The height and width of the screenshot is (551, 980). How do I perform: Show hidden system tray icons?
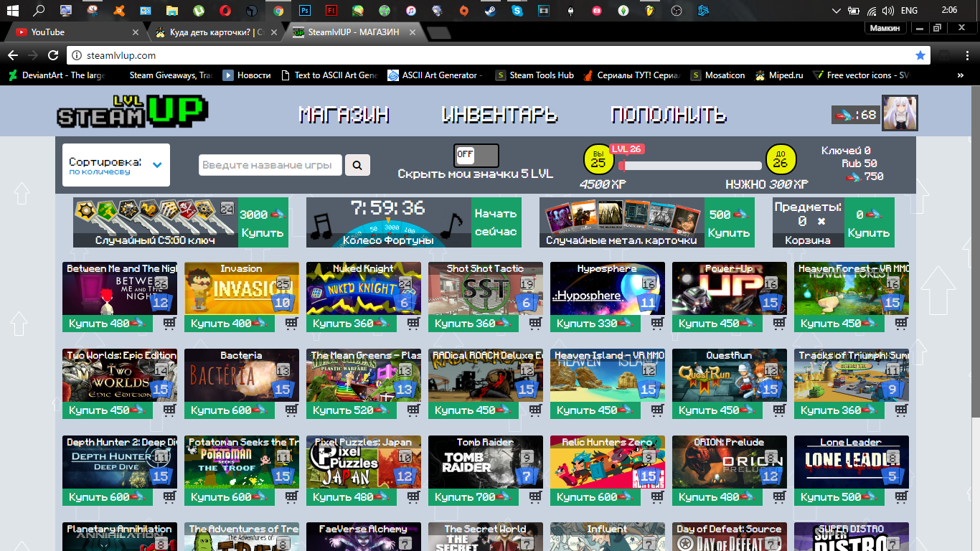tap(836, 11)
